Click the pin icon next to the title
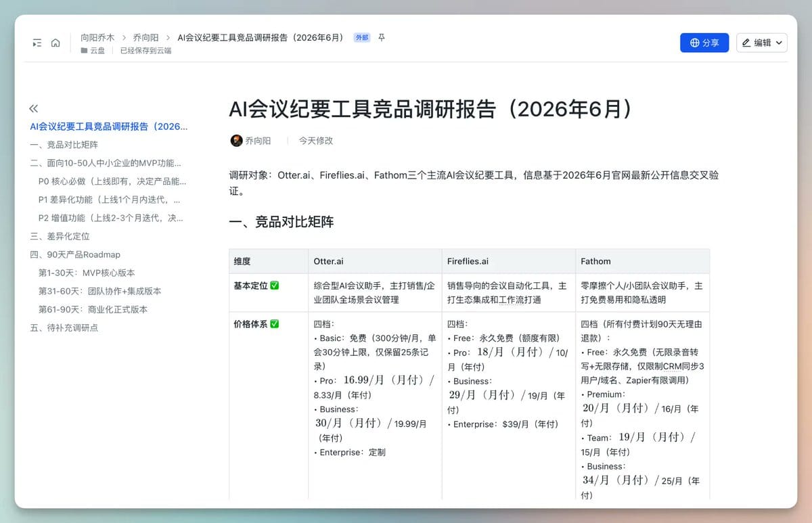The image size is (812, 523). [381, 38]
